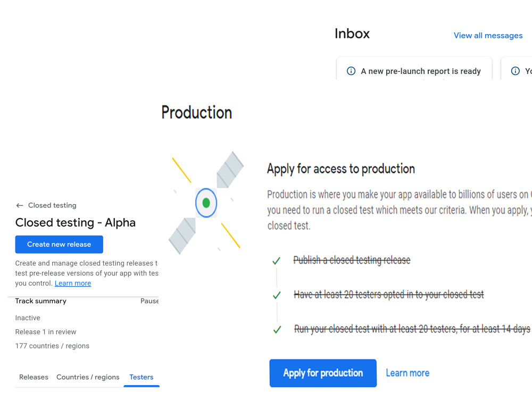The image size is (532, 399).
Task: Go back via Closed testing breadcrumb text
Action: [x=52, y=205]
